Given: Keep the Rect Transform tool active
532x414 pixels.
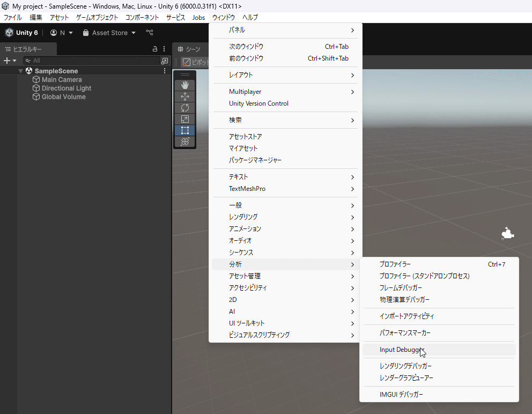Looking at the screenshot, I should [x=184, y=130].
